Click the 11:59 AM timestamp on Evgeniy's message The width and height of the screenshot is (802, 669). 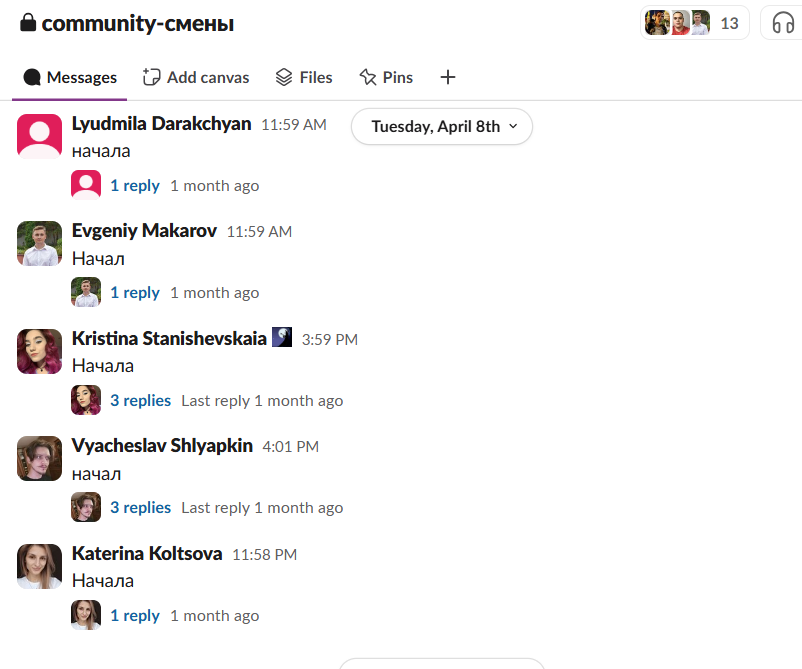259,232
